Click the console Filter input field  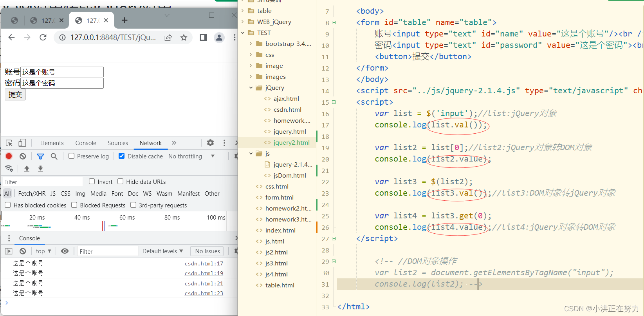(108, 251)
